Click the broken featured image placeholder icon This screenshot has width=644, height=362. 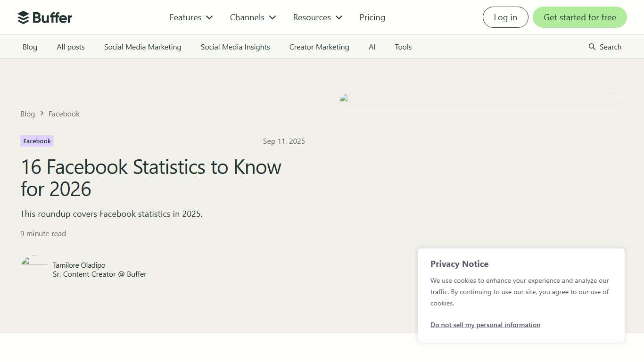pos(344,98)
